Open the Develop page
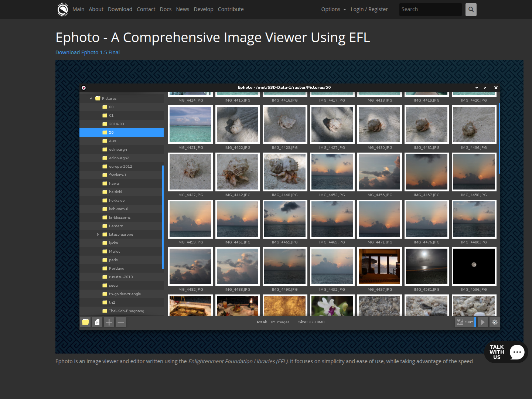 click(204, 9)
